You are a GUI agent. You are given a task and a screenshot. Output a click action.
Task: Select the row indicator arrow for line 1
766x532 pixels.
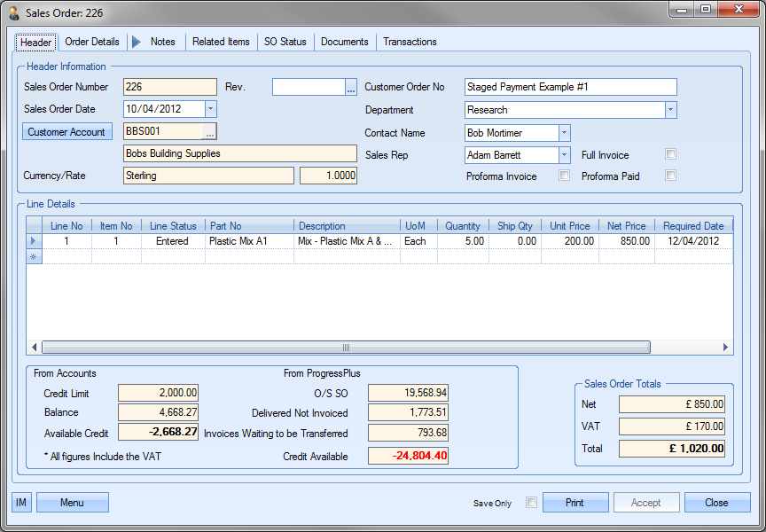(34, 241)
